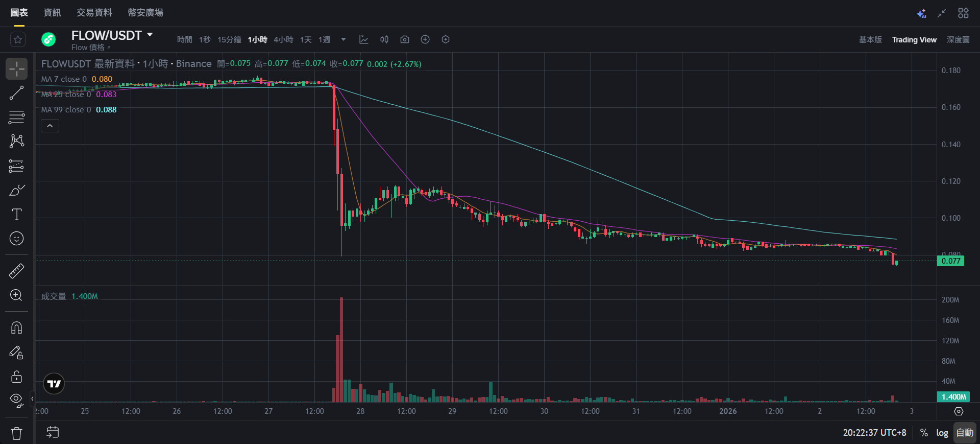Image resolution: width=980 pixels, height=444 pixels.
Task: Toggle lock all drawing tools
Action: point(16,377)
